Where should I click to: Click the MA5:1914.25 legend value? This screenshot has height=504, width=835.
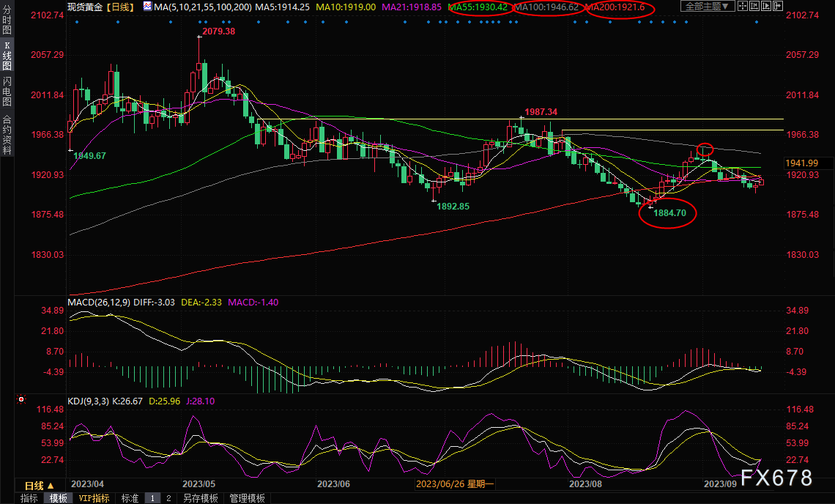282,7
